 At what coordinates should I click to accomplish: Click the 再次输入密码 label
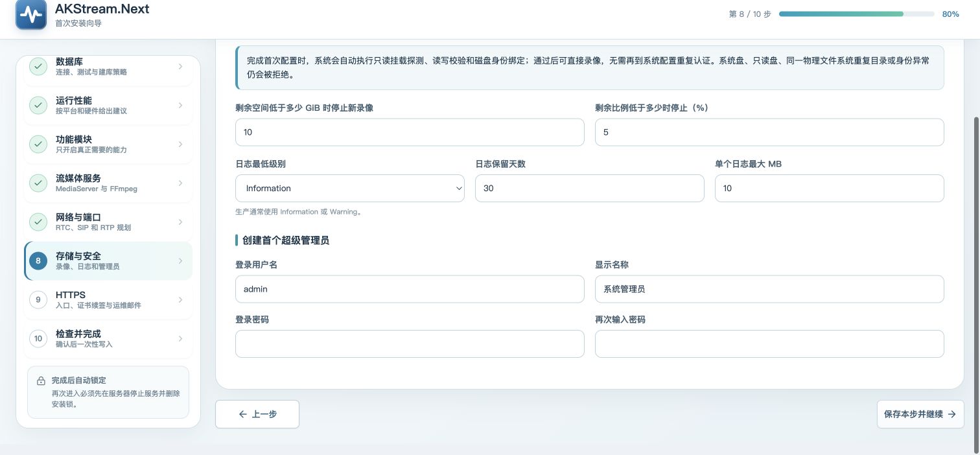click(x=620, y=320)
